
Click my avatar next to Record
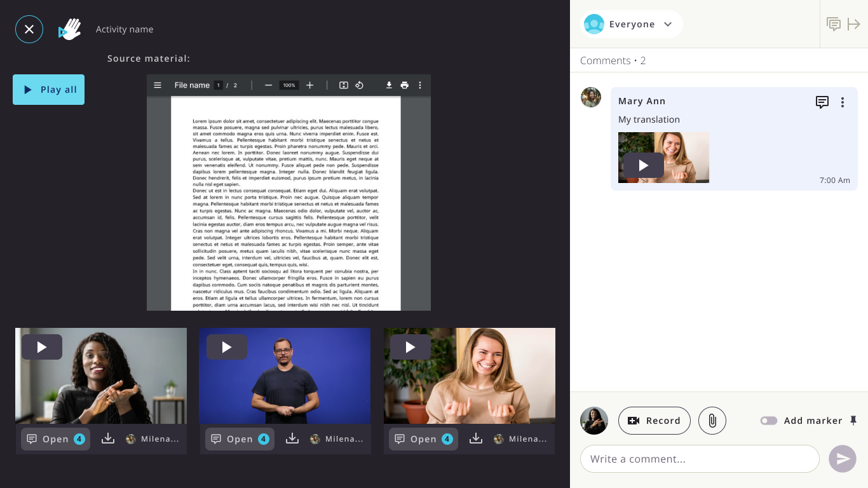[x=594, y=421]
